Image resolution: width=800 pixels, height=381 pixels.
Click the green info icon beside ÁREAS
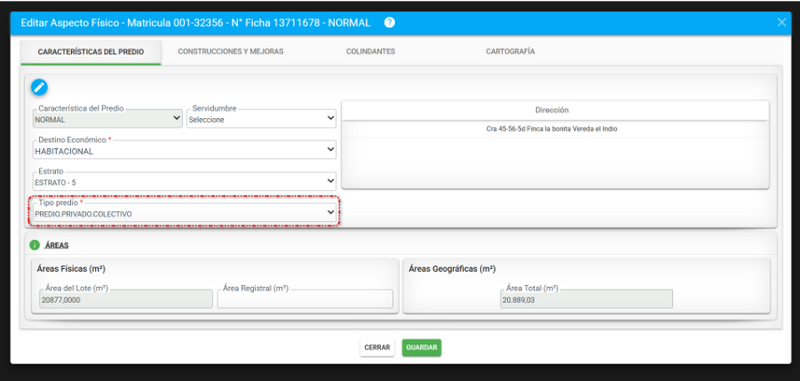tap(35, 245)
